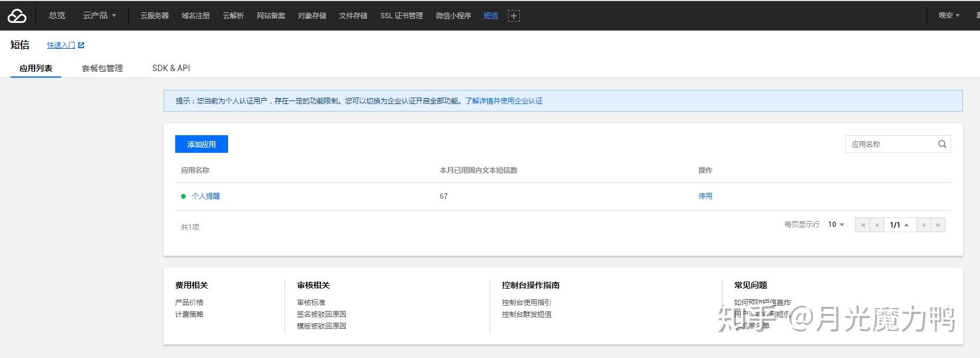Click the 共1项 total count text
Viewport: 980px width, 358px height.
pyautogui.click(x=190, y=227)
